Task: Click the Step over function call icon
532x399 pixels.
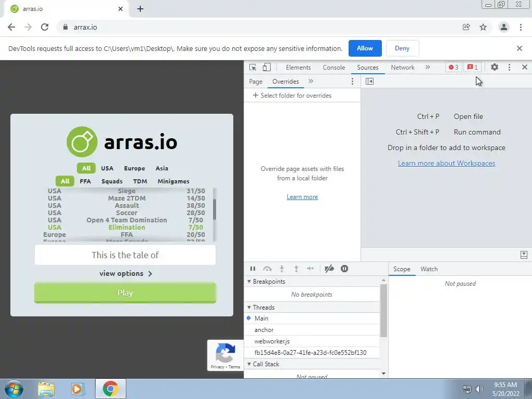Action: coord(268,269)
